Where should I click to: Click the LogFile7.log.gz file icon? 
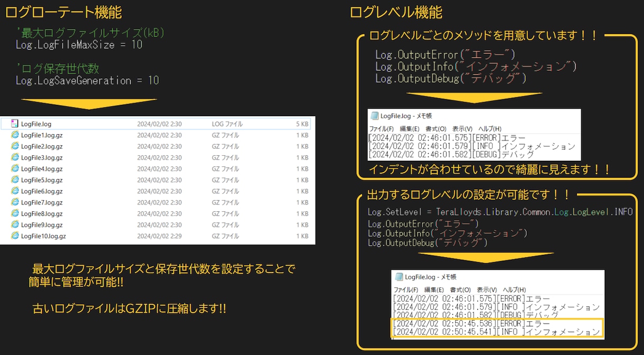pos(15,202)
